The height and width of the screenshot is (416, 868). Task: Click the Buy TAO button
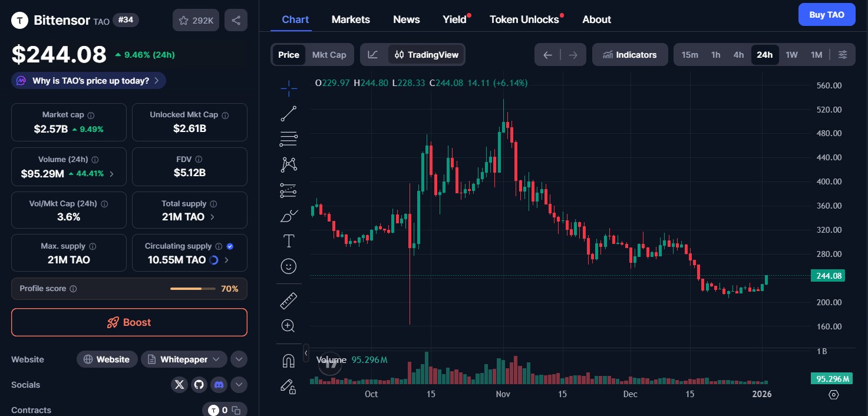tap(826, 14)
